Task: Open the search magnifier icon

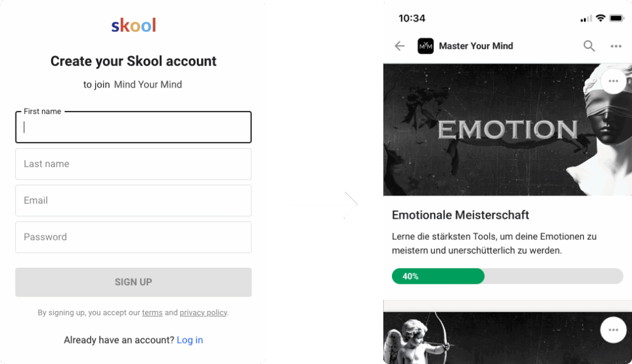Action: pyautogui.click(x=589, y=46)
